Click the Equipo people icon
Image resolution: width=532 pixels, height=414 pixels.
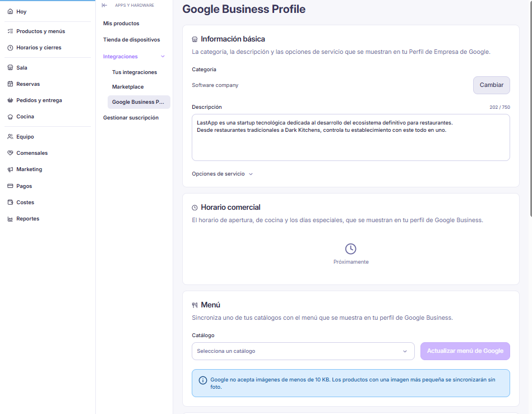tap(10, 136)
